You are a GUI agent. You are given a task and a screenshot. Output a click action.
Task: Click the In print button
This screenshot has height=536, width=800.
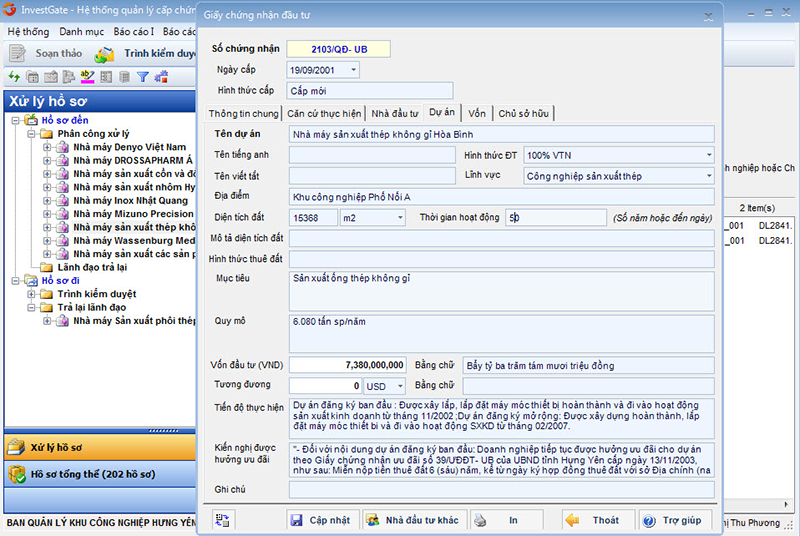(x=505, y=520)
